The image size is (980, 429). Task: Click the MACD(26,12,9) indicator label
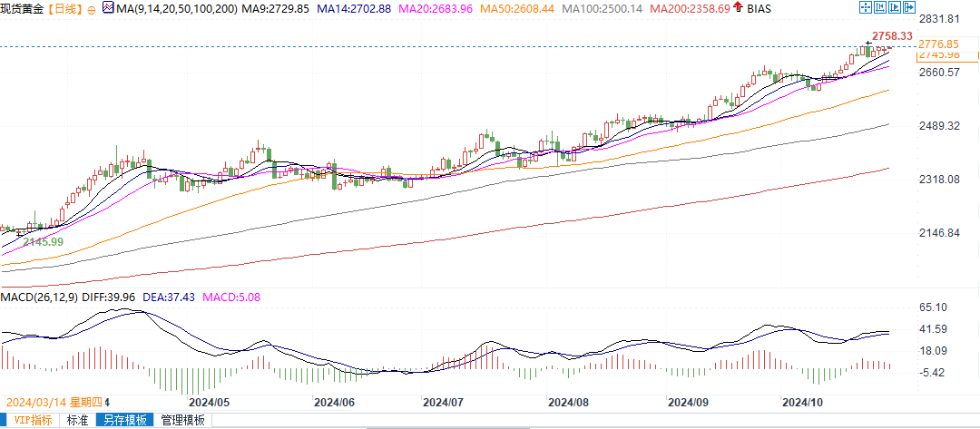pyautogui.click(x=39, y=297)
